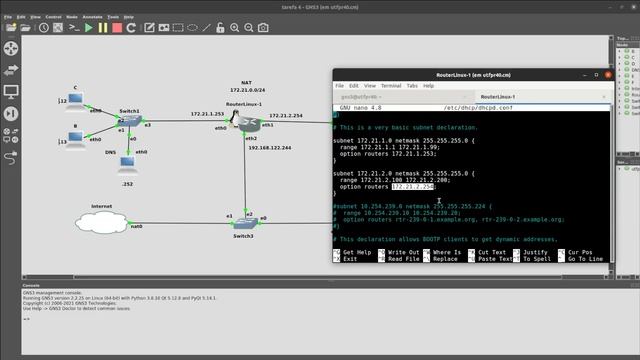Open the terminal window File menu
Image resolution: width=640 pixels, height=360 pixels.
(340, 86)
